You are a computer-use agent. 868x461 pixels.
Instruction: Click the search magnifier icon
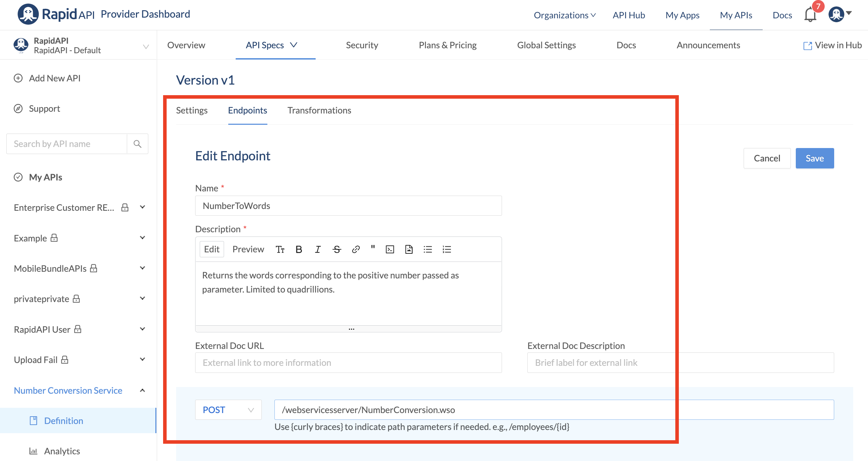137,144
